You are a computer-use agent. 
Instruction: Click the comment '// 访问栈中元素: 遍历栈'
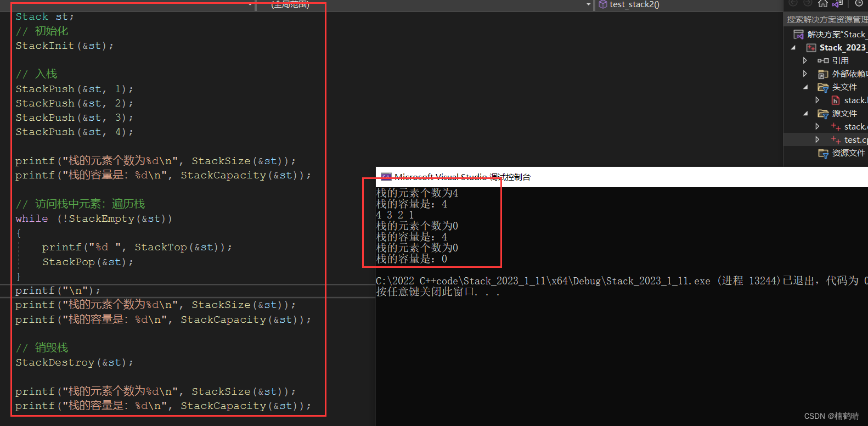coord(80,204)
